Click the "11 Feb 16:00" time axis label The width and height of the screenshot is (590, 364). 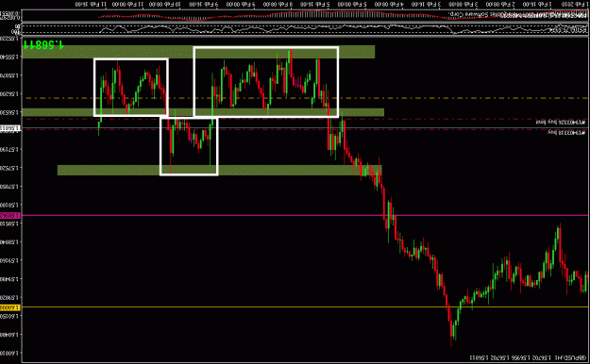point(91,4)
